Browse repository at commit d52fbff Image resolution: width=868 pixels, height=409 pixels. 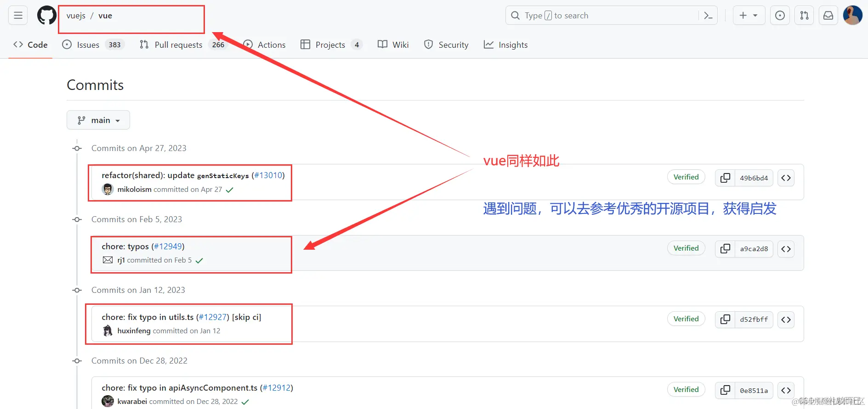click(x=786, y=319)
